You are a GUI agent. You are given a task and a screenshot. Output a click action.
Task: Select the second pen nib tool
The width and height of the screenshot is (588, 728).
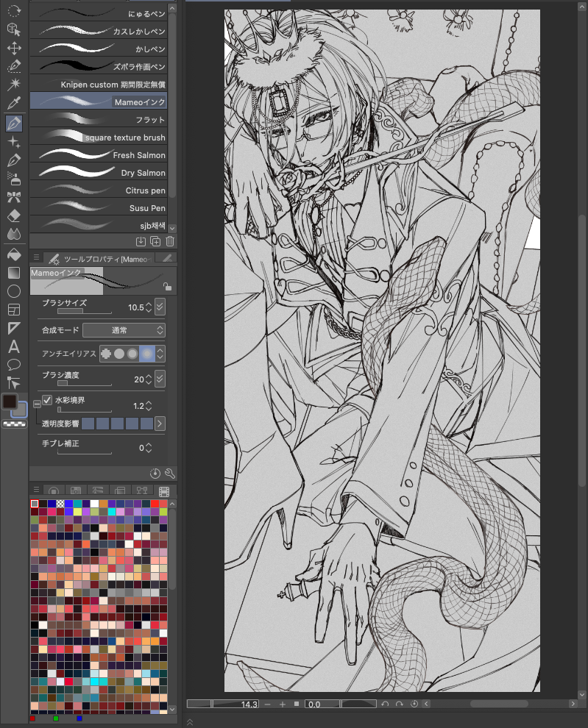14,160
